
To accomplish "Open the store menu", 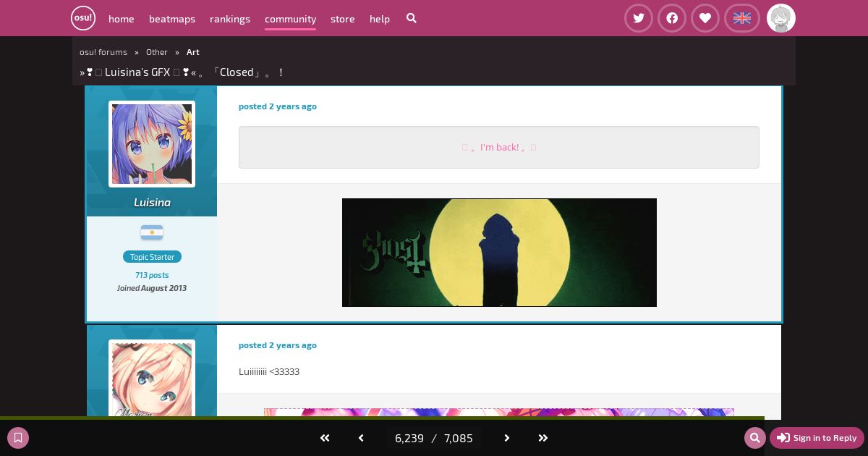I will tap(343, 19).
